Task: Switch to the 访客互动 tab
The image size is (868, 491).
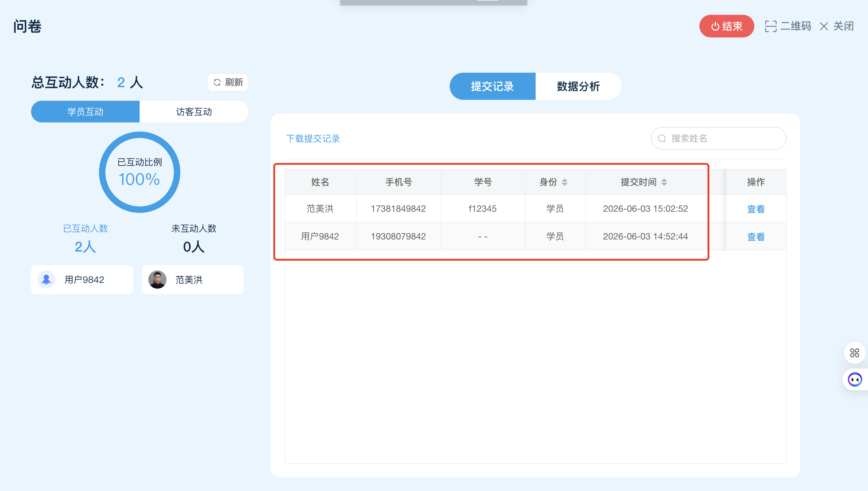Action: 194,112
